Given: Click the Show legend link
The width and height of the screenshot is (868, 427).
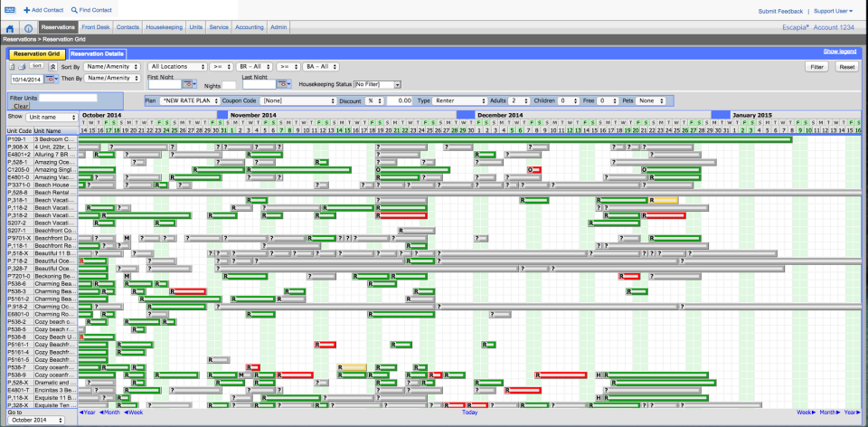Looking at the screenshot, I should 840,52.
